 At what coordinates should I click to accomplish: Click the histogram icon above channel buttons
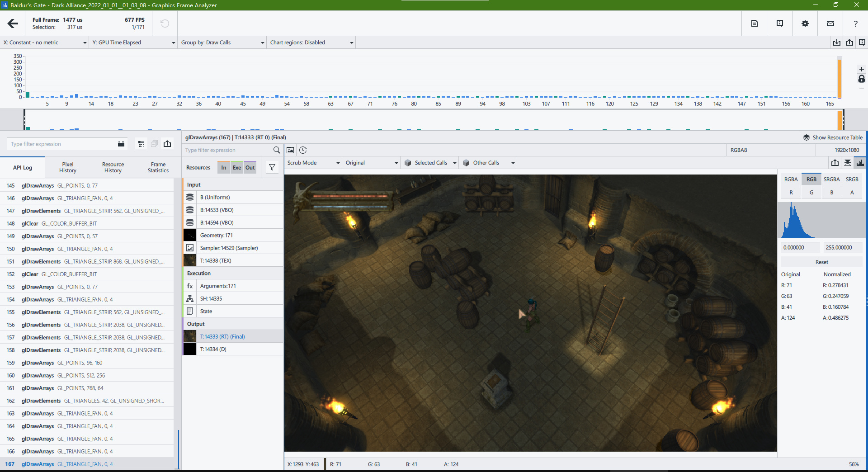point(860,163)
